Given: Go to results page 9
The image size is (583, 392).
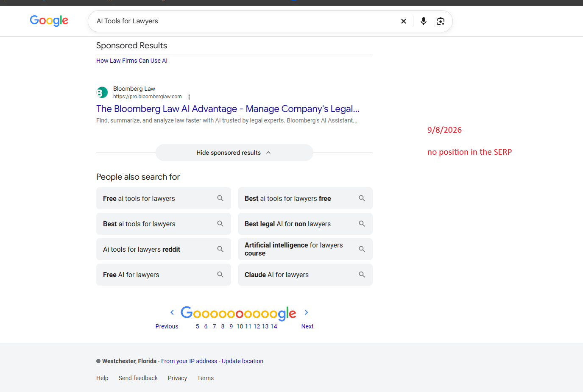Looking at the screenshot, I should (x=232, y=326).
